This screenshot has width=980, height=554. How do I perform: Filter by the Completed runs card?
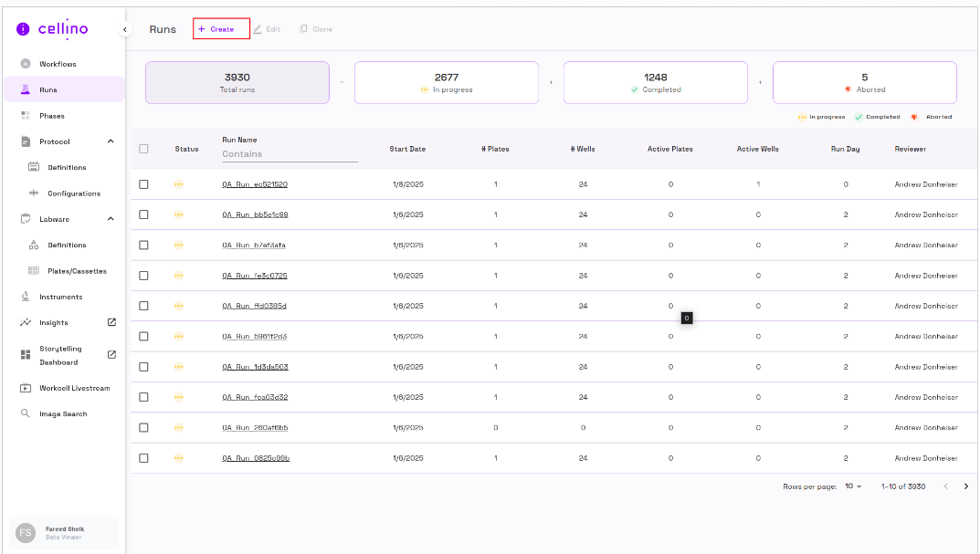[655, 83]
